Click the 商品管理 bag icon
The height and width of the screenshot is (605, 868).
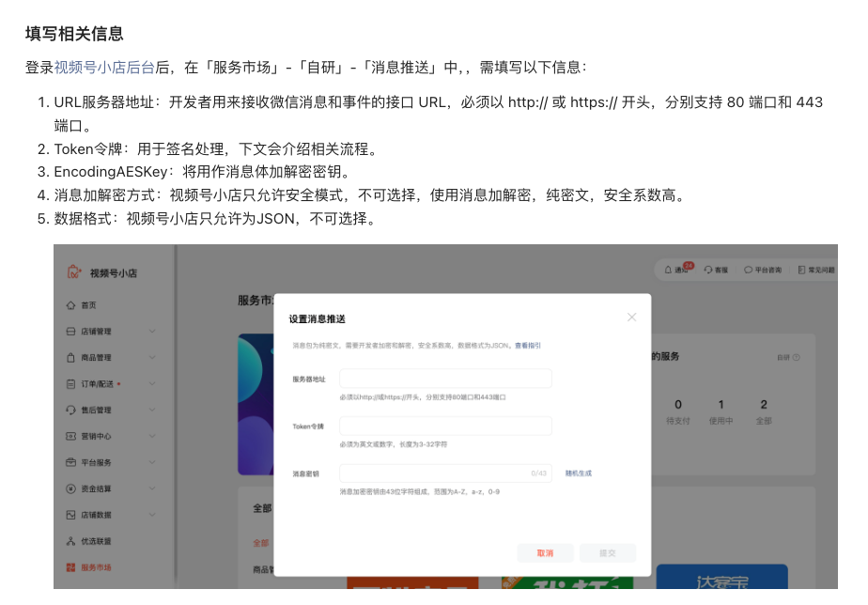click(x=70, y=358)
